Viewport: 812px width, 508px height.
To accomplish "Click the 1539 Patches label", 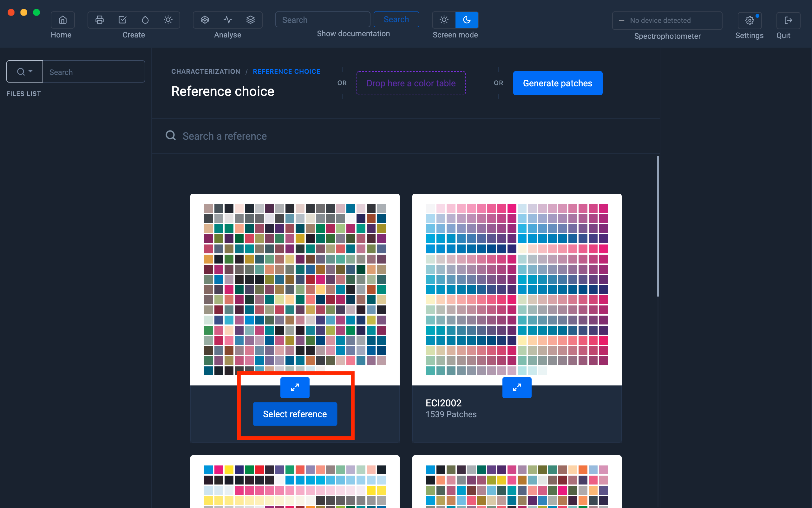I will pos(451,414).
